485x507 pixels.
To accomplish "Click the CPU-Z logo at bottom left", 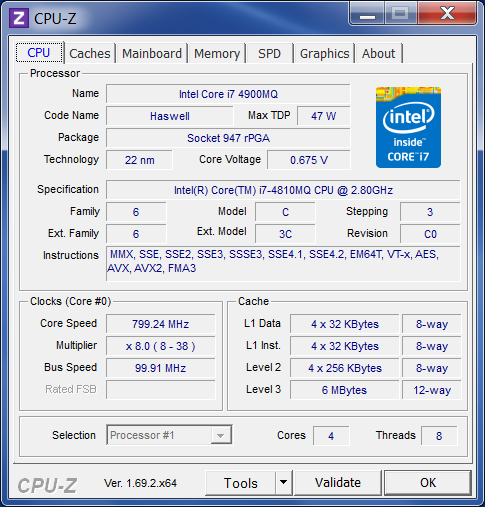I will pos(47,486).
